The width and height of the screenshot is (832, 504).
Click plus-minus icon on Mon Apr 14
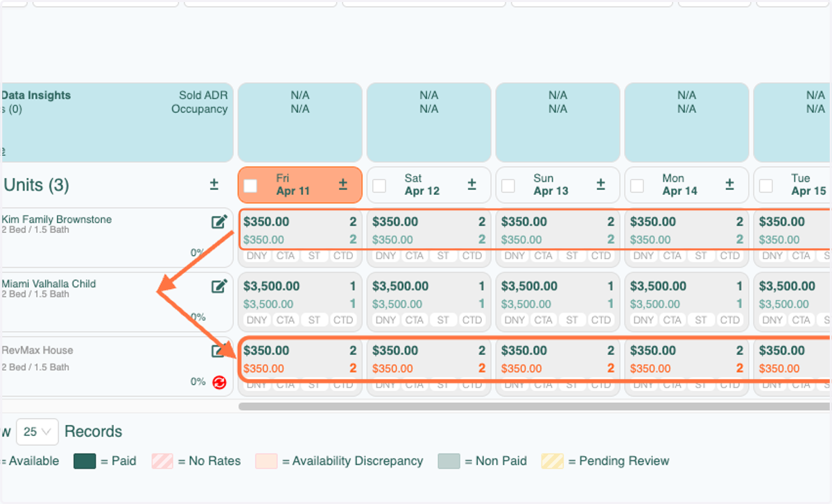729,184
